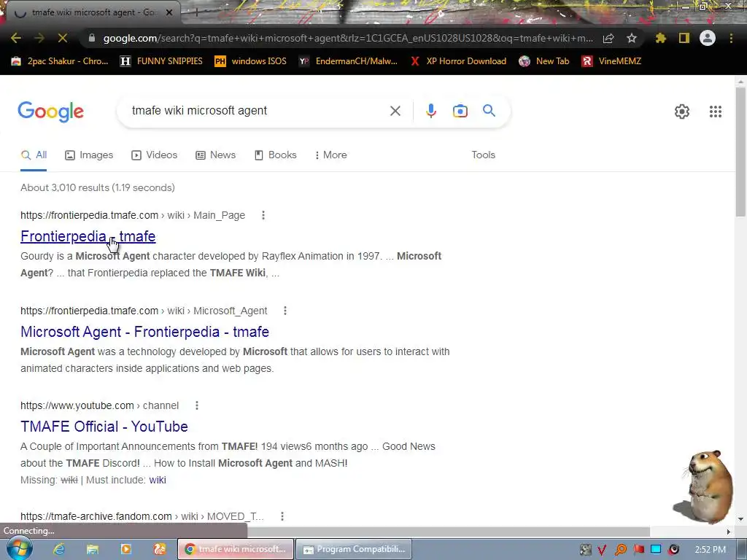Open the XP Horror Download bookmark
Image resolution: width=747 pixels, height=560 pixels.
(x=458, y=61)
